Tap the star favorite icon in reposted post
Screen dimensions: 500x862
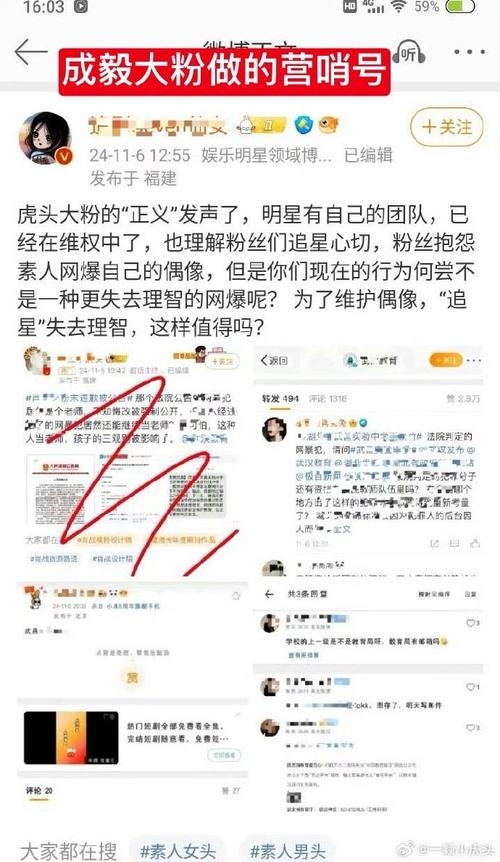(236, 595)
